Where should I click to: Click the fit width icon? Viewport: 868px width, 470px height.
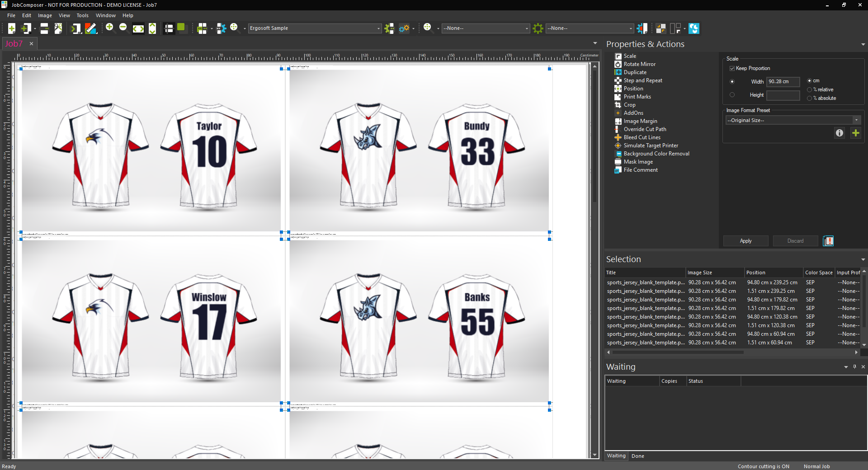tap(138, 28)
